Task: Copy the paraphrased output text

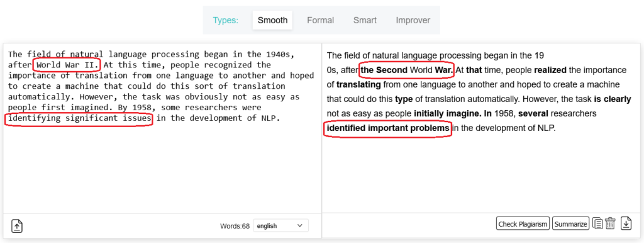Action: coord(597,223)
